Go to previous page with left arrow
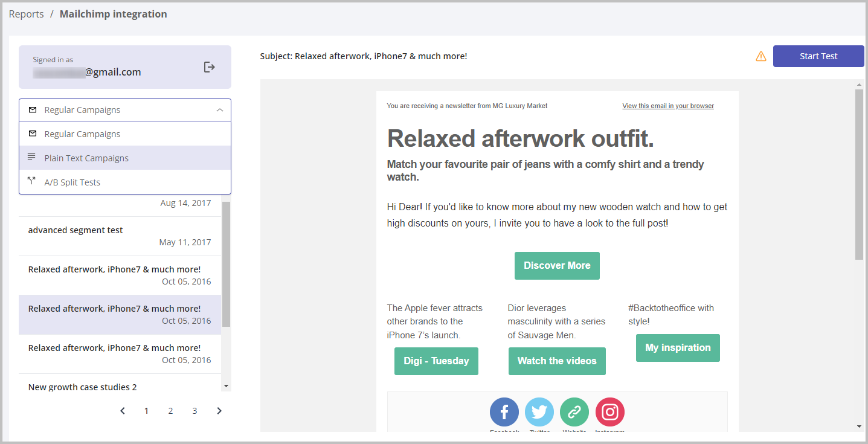Image resolution: width=868 pixels, height=444 pixels. [x=123, y=411]
